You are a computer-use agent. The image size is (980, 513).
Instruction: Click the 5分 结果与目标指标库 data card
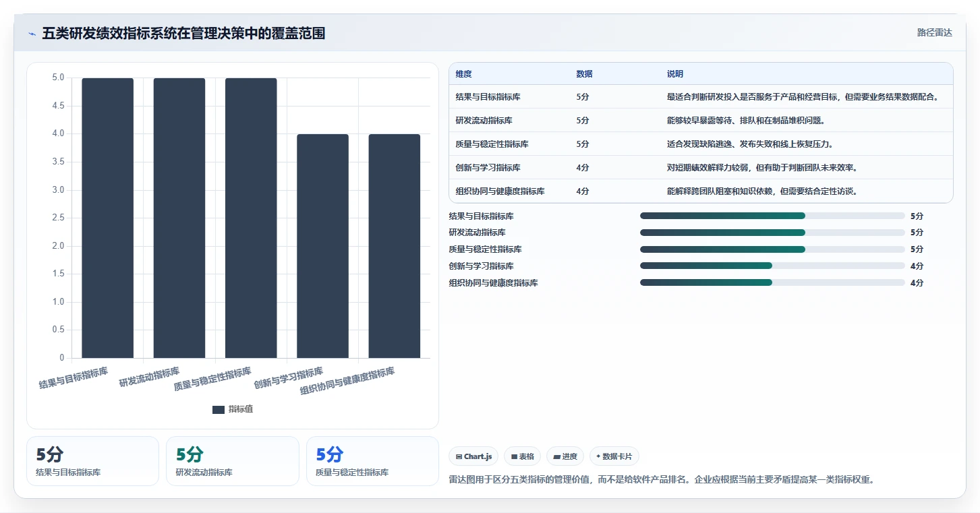[x=92, y=461]
